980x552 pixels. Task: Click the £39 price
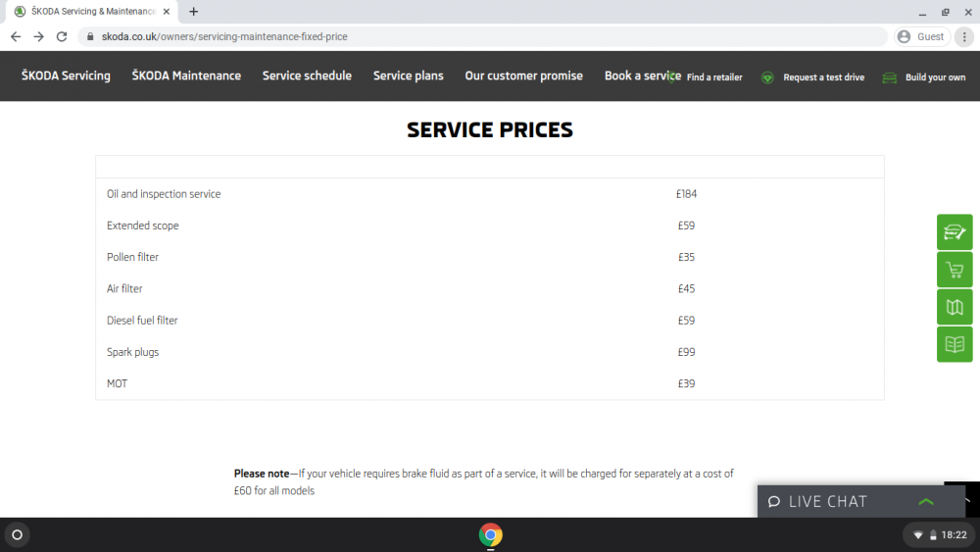pyautogui.click(x=686, y=383)
